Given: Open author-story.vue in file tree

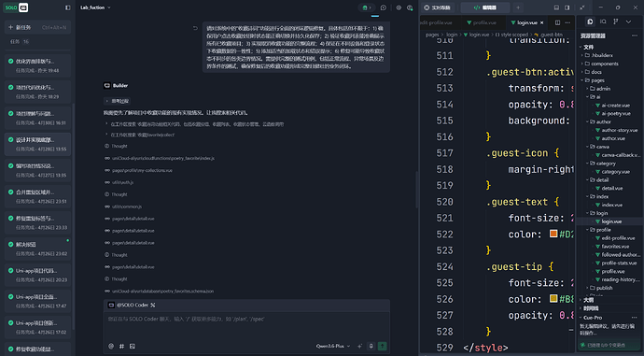Looking at the screenshot, I should pos(619,130).
